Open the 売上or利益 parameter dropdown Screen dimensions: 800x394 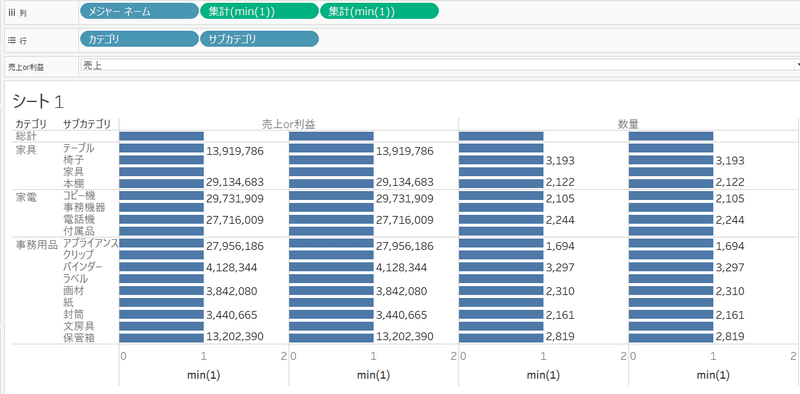pyautogui.click(x=439, y=65)
